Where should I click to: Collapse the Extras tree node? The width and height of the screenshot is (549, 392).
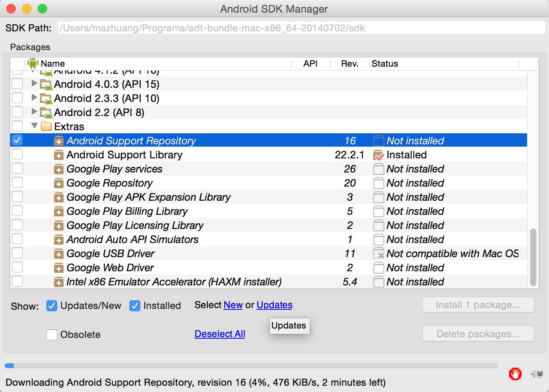pos(35,126)
